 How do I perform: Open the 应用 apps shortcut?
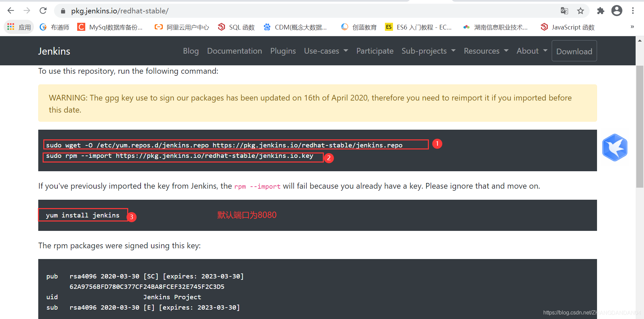tap(19, 27)
